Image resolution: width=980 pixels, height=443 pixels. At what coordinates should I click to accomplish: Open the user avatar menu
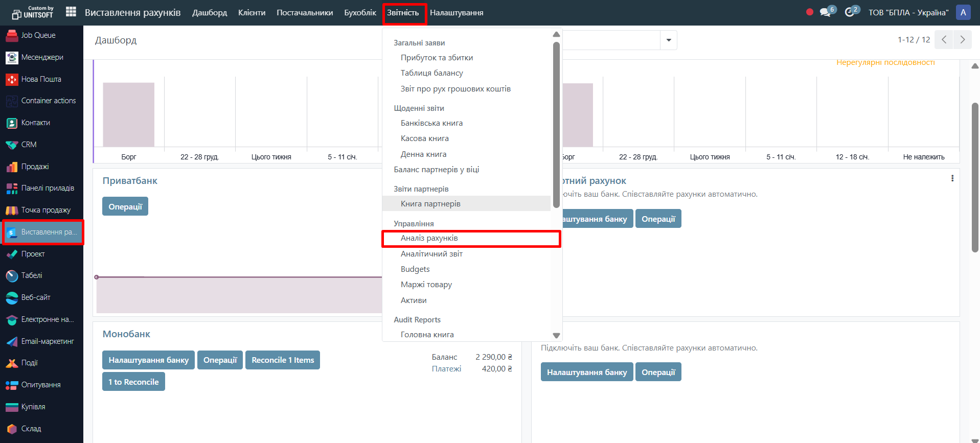[963, 12]
